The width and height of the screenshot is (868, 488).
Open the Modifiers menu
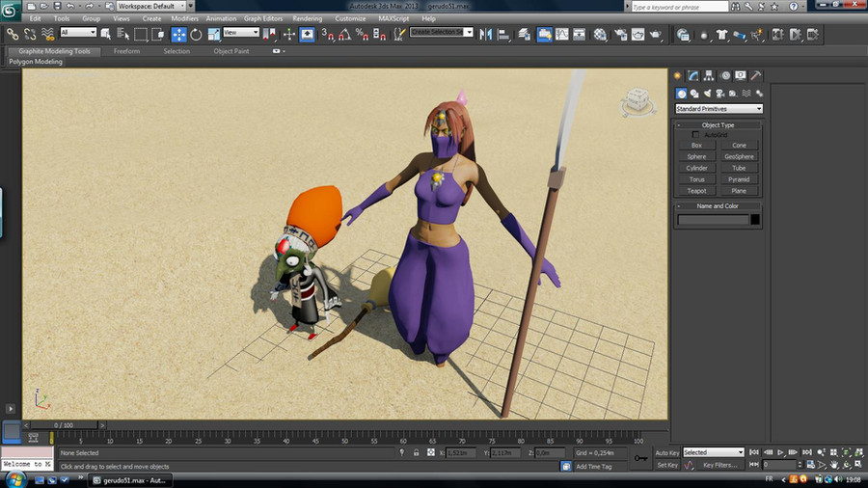[x=185, y=19]
